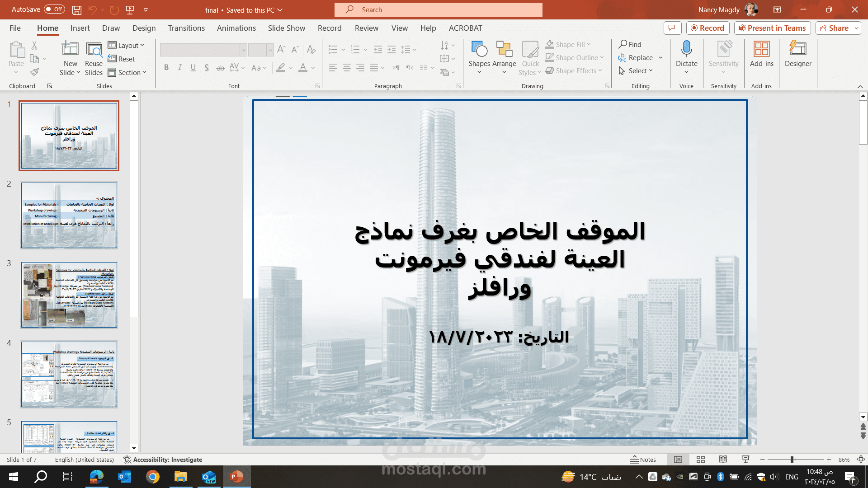Open the Transitions tab
Screen dimensions: 868x488
186,28
